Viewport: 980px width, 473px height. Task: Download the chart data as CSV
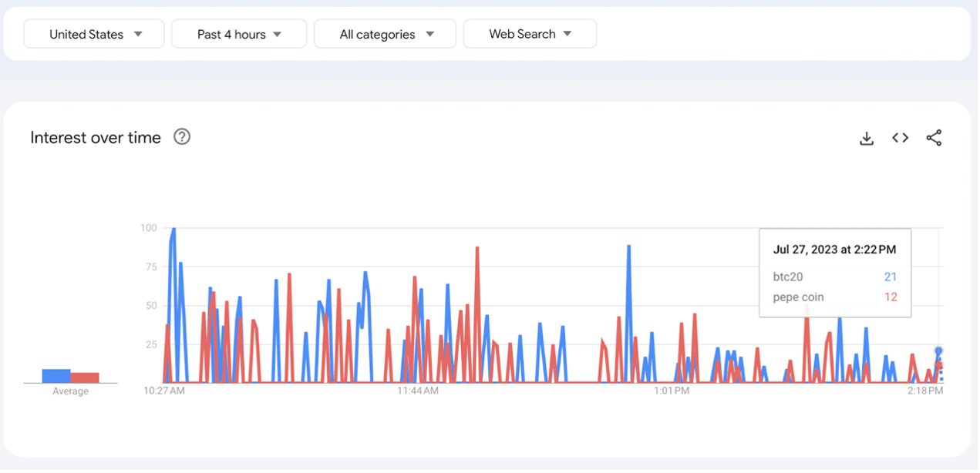(x=867, y=138)
